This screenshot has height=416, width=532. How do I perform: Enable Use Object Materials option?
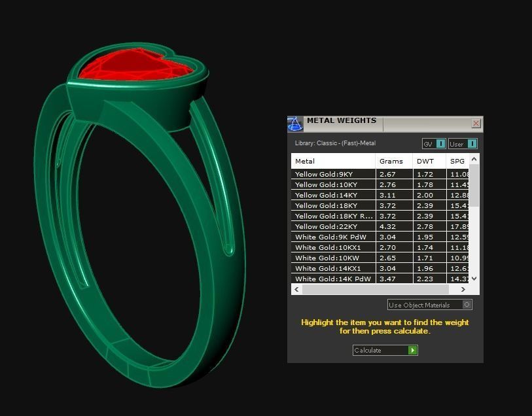click(x=429, y=305)
